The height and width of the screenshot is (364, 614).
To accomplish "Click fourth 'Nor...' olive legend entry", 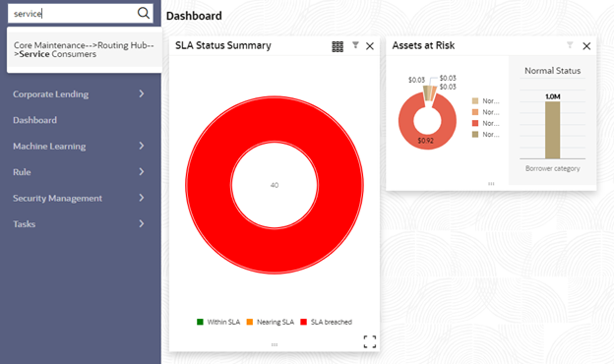I will click(x=486, y=135).
